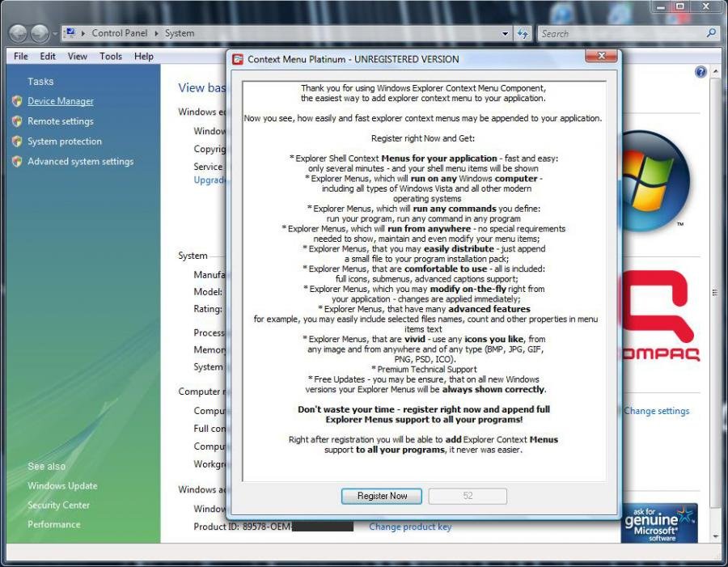This screenshot has height=567, width=728.
Task: Click the Windows Vista logo orb
Action: coord(654,181)
